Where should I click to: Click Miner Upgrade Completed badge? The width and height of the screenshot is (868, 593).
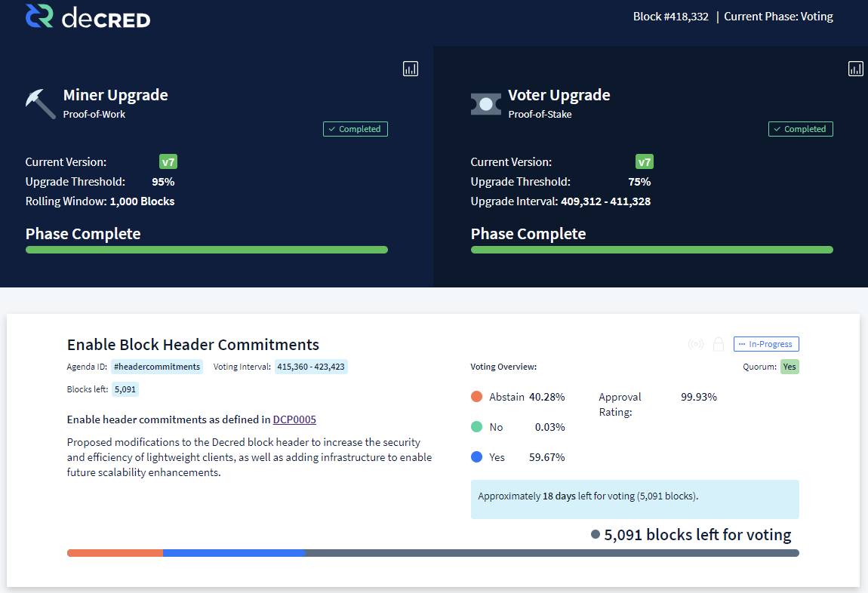(356, 129)
